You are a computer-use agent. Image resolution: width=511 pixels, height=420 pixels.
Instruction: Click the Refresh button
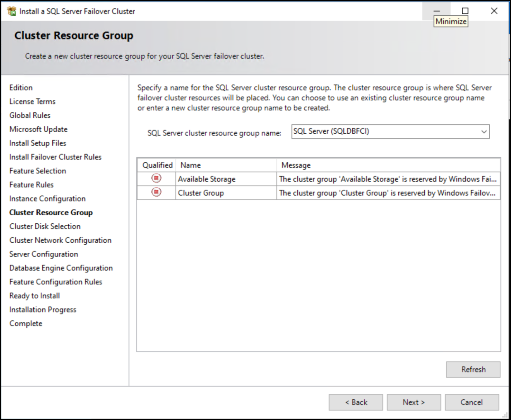coord(473,370)
